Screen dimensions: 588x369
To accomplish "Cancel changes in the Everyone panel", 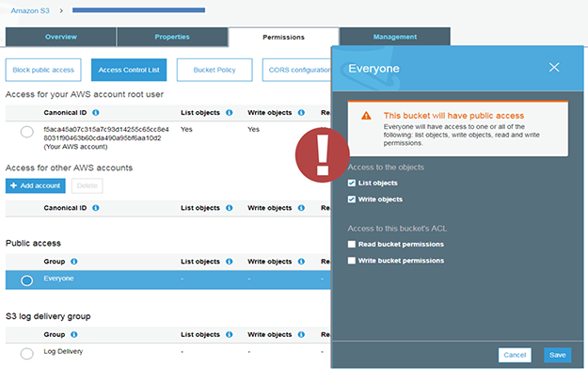I will [x=515, y=355].
